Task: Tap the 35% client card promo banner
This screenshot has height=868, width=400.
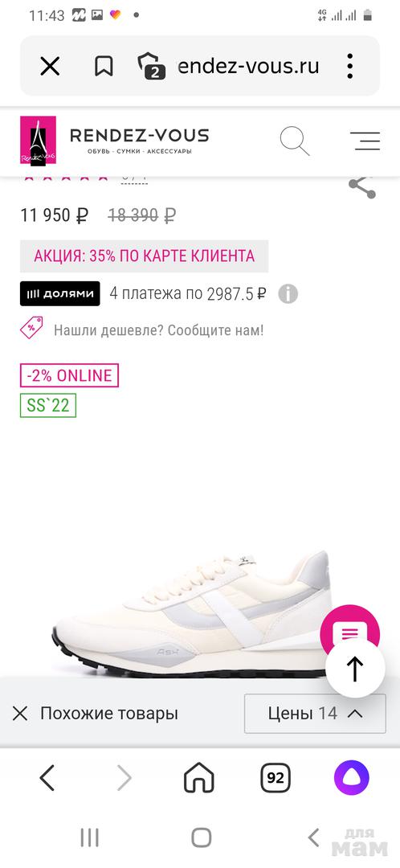Action: pos(145,256)
